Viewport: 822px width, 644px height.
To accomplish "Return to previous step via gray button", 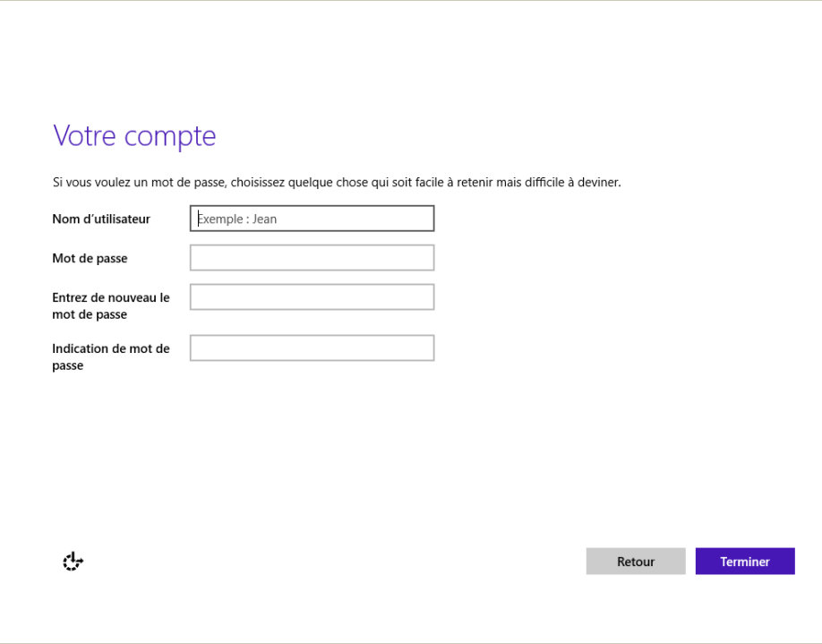I will (x=636, y=562).
